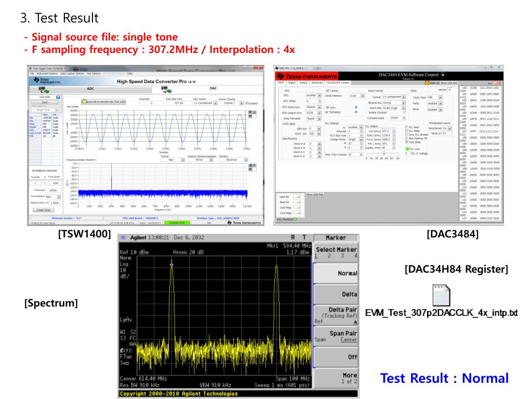Click the blue device select icon beside DAC3484
This screenshot has height=399, width=532.
click(x=58, y=97)
